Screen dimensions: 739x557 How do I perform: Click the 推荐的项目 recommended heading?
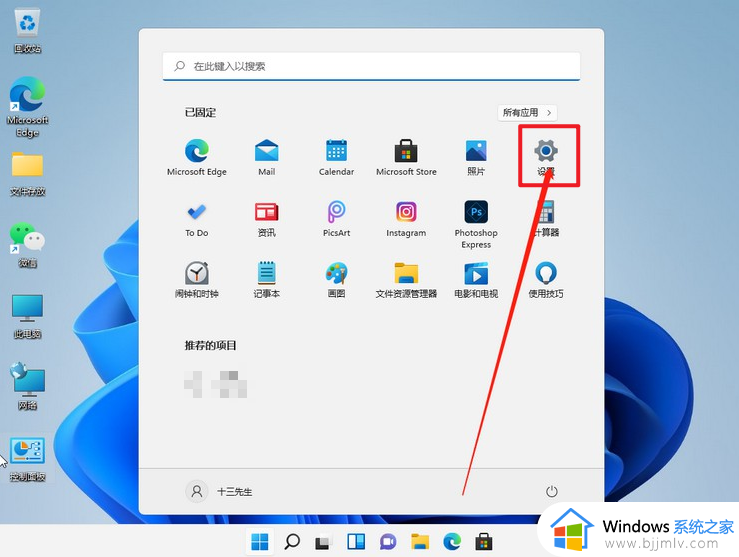[210, 345]
